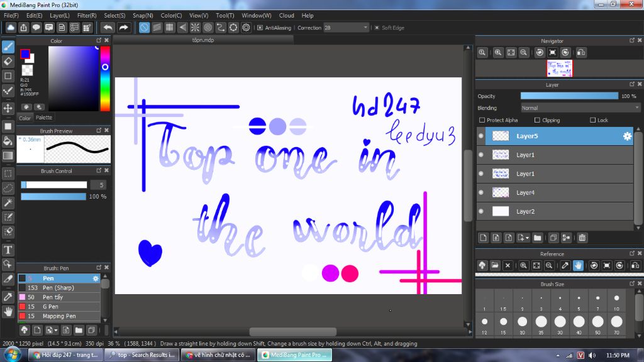Open the Blending mode dropdown
Image resolution: width=644 pixels, height=362 pixels.
click(580, 108)
